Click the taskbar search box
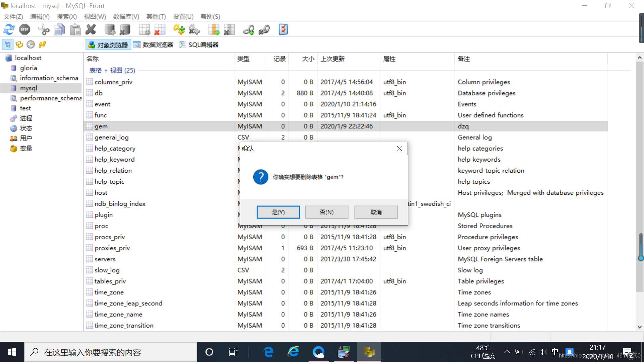The height and width of the screenshot is (362, 644). pos(111,352)
